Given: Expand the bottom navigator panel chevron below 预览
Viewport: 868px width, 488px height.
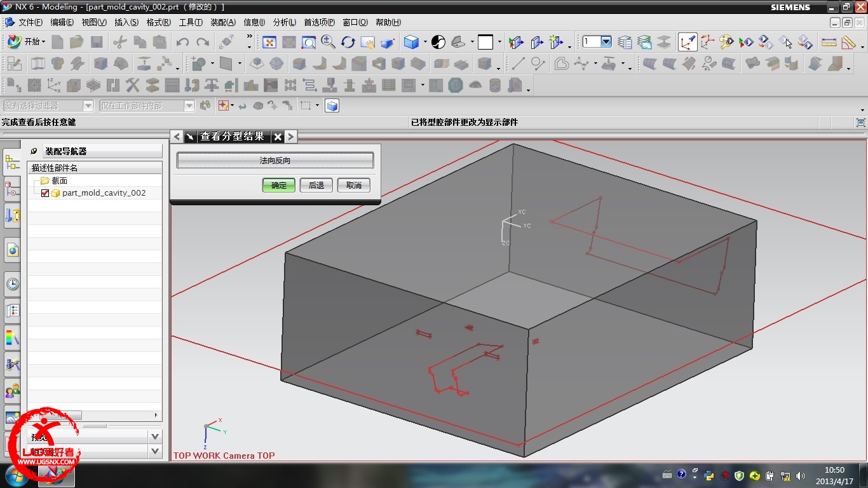Looking at the screenshot, I should [x=155, y=451].
